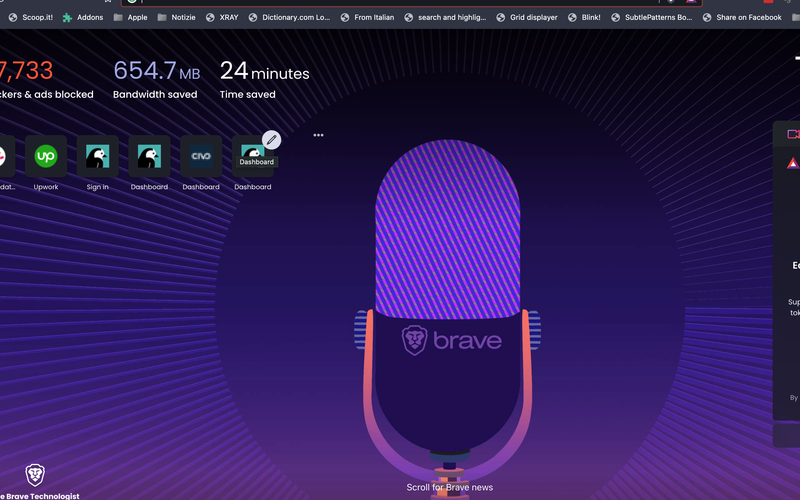The image size is (800, 500).
Task: Click the Brave lion logo at bottom left
Action: pyautogui.click(x=35, y=475)
